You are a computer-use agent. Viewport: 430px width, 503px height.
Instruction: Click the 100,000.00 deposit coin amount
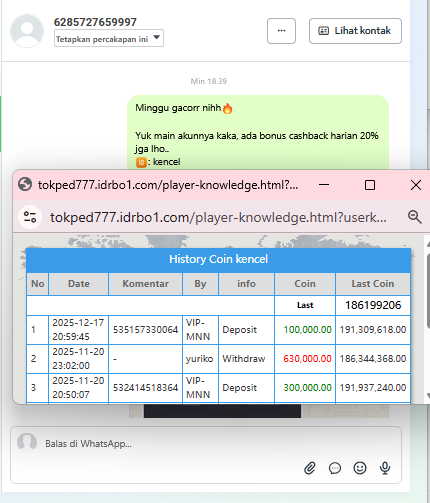[307, 330]
